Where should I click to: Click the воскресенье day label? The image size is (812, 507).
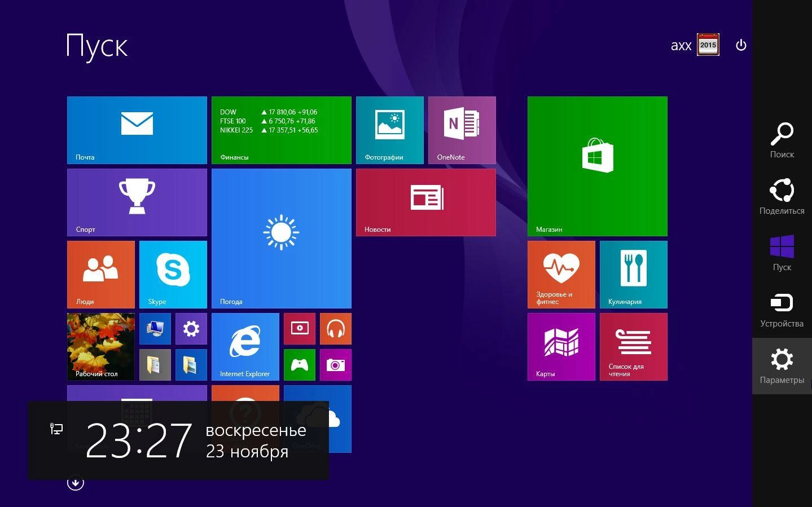click(256, 430)
